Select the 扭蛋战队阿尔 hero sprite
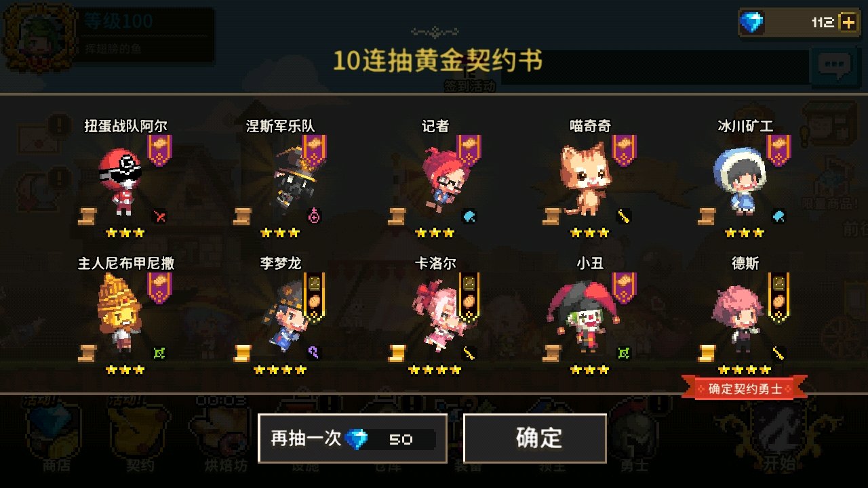The width and height of the screenshot is (868, 488). (121, 180)
